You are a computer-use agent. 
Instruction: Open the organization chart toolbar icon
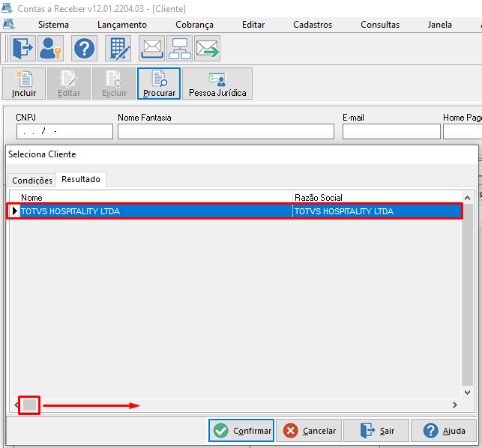pyautogui.click(x=180, y=48)
